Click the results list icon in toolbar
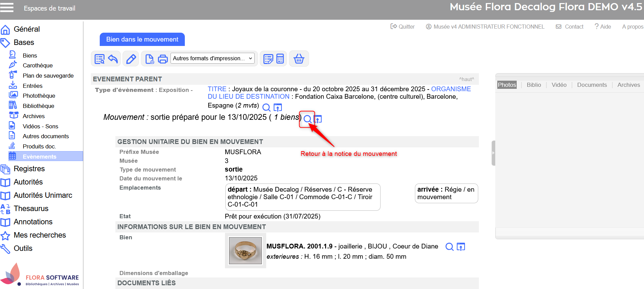The width and height of the screenshot is (644, 289). coord(99,59)
